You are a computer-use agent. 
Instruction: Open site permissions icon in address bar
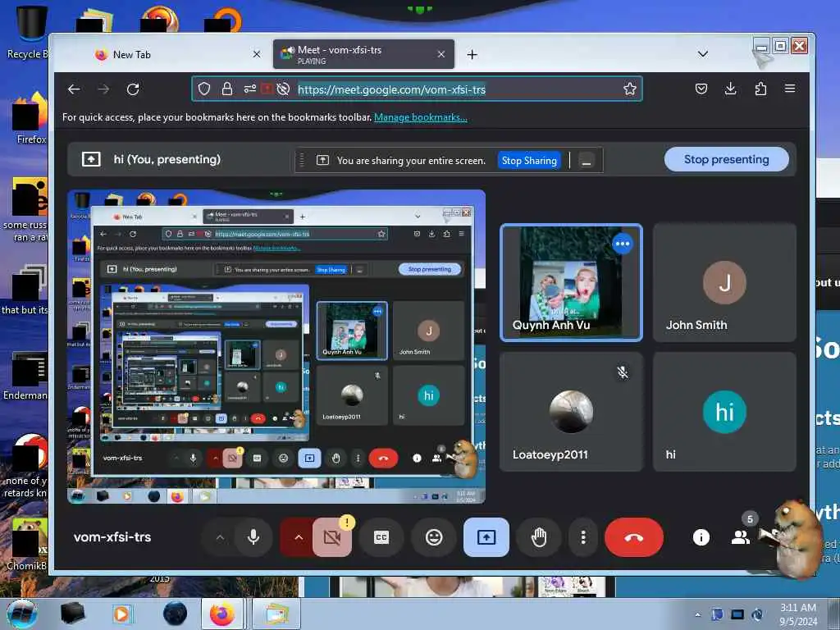click(249, 89)
